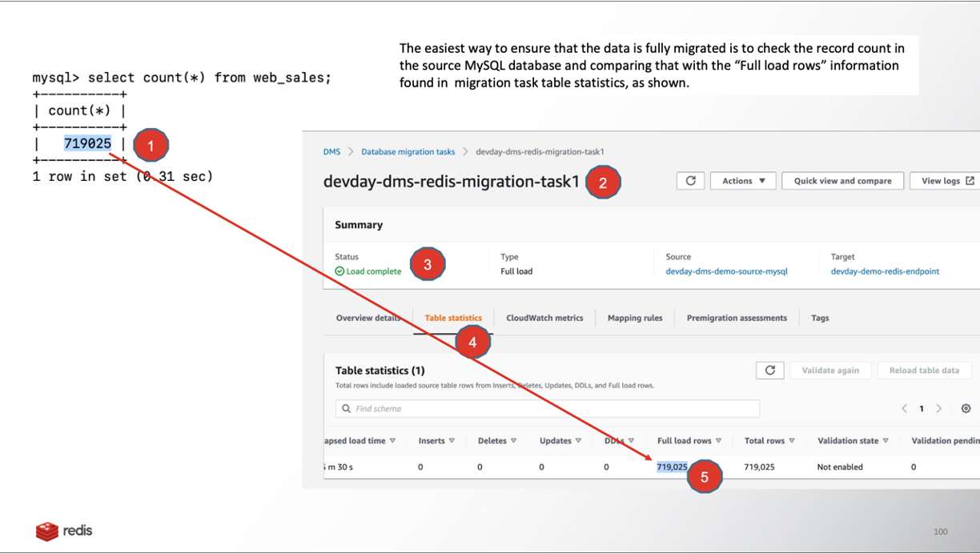
Task: Go to next page of table statistics
Action: pos(939,408)
